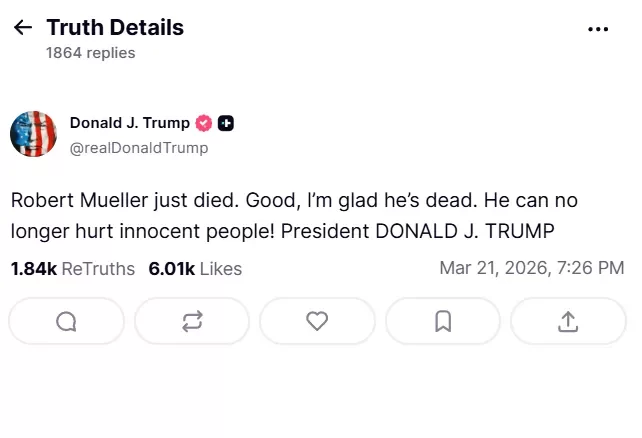View the 6.01k Likes list

(x=195, y=268)
